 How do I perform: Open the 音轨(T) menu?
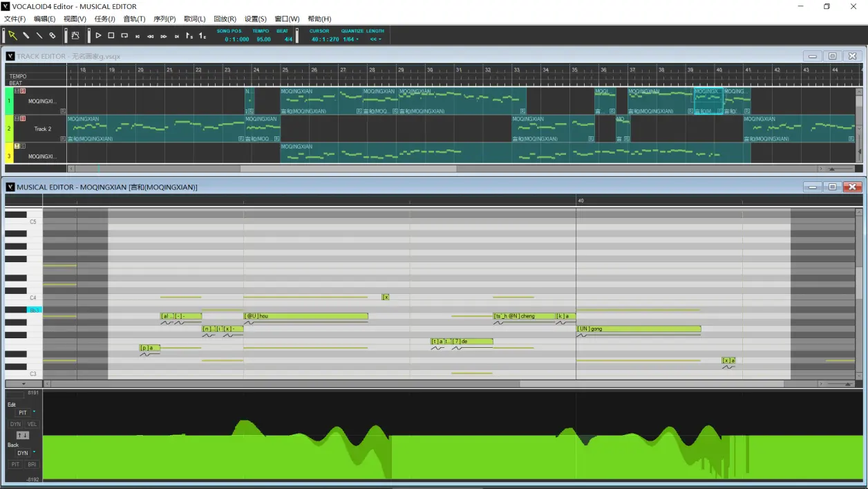[x=134, y=19]
